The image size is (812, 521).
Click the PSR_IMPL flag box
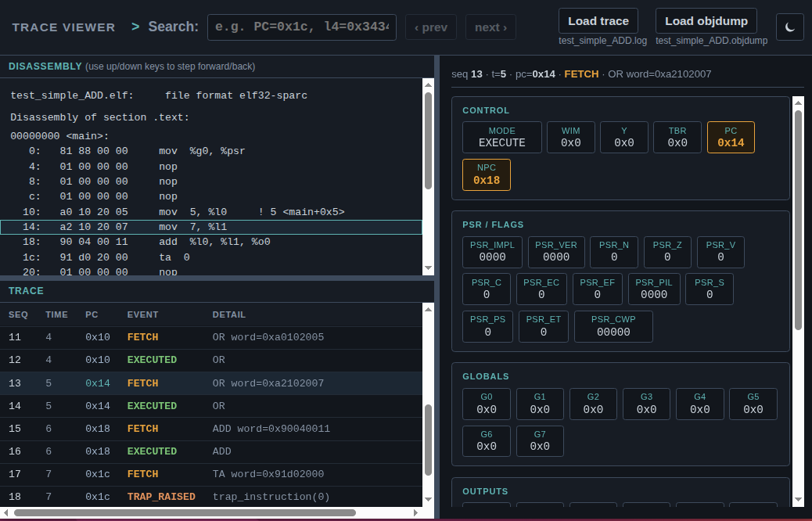492,252
